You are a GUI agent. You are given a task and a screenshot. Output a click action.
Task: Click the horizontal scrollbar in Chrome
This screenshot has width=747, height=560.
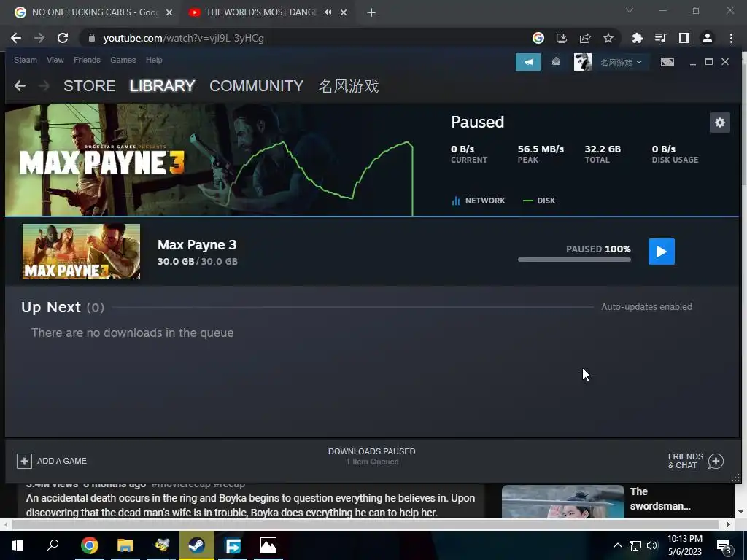coord(365,524)
